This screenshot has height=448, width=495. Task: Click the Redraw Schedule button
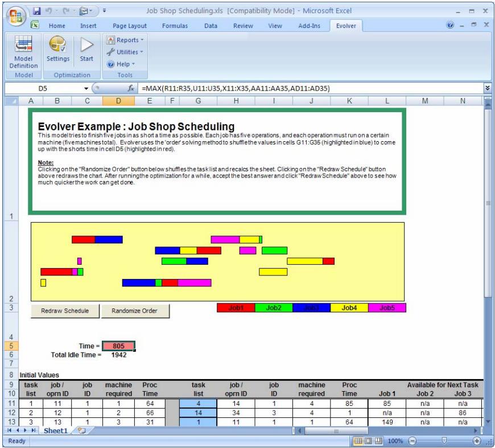point(64,311)
